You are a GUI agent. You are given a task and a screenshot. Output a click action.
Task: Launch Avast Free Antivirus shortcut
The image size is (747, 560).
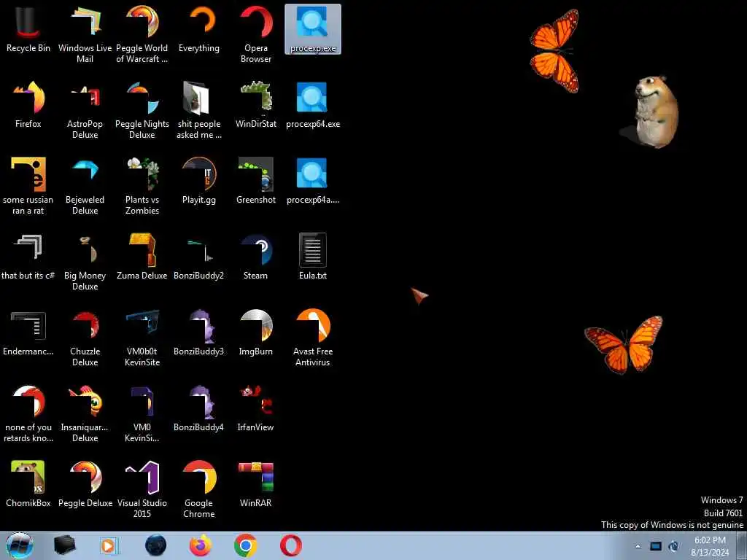[x=312, y=337]
